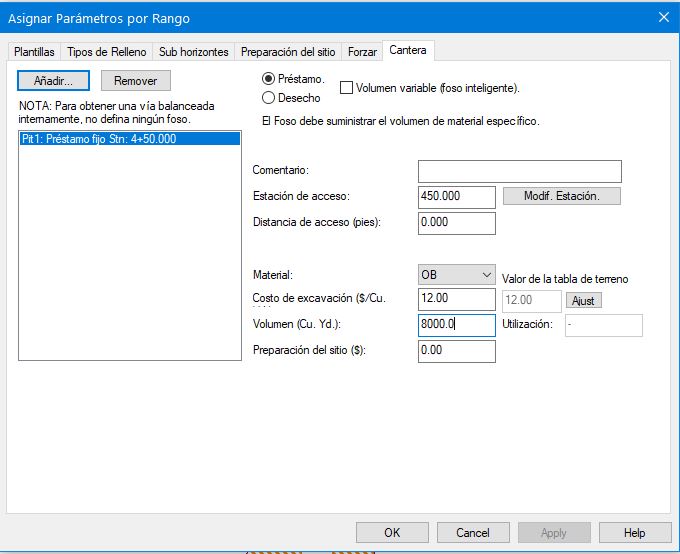Go to Preparación del sitio tab
The height and width of the screenshot is (554, 680).
(288, 52)
